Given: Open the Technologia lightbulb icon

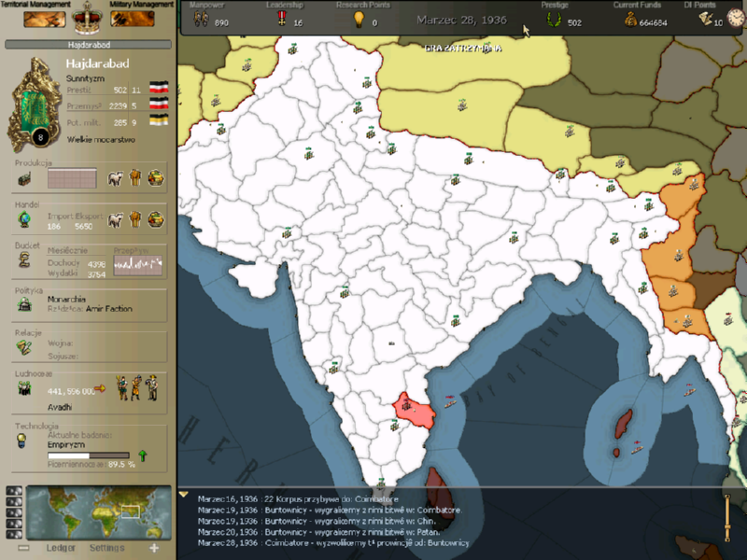Looking at the screenshot, I should (x=21, y=441).
